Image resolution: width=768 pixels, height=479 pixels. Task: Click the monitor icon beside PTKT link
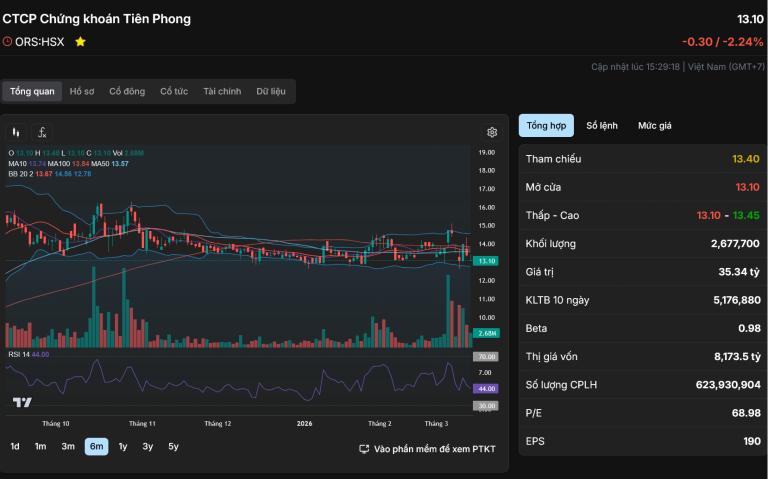[x=364, y=449]
